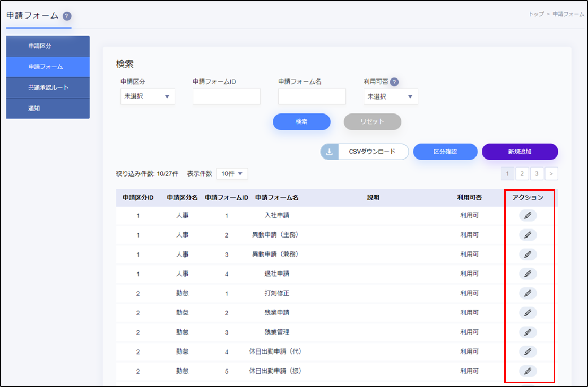Image resolution: width=588 pixels, height=387 pixels.
Task: Click 新規追加 to add a form
Action: pos(520,152)
